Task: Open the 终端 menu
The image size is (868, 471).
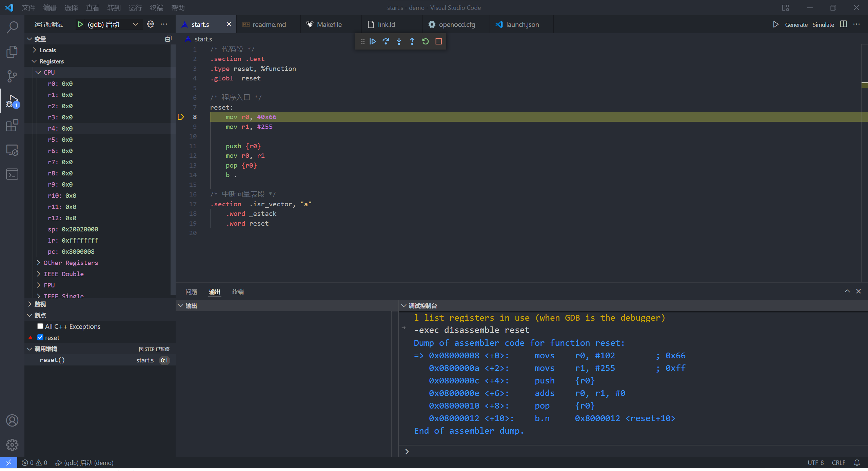Action: click(x=156, y=7)
